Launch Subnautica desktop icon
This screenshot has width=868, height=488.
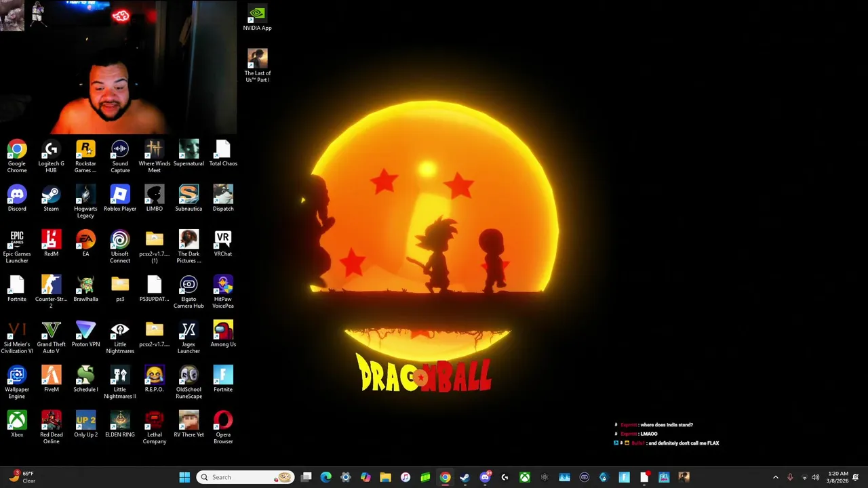pyautogui.click(x=189, y=199)
